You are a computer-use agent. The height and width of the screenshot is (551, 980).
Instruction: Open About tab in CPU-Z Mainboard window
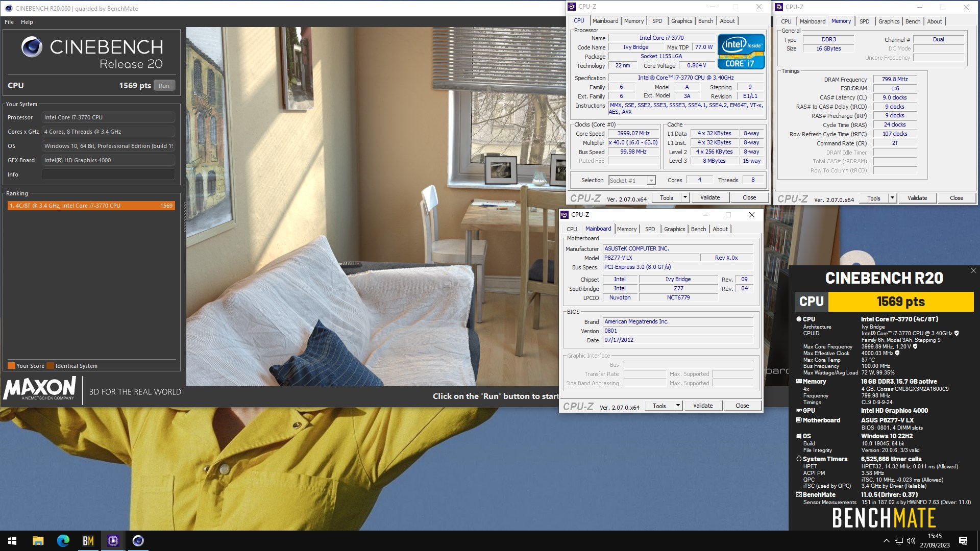tap(720, 229)
